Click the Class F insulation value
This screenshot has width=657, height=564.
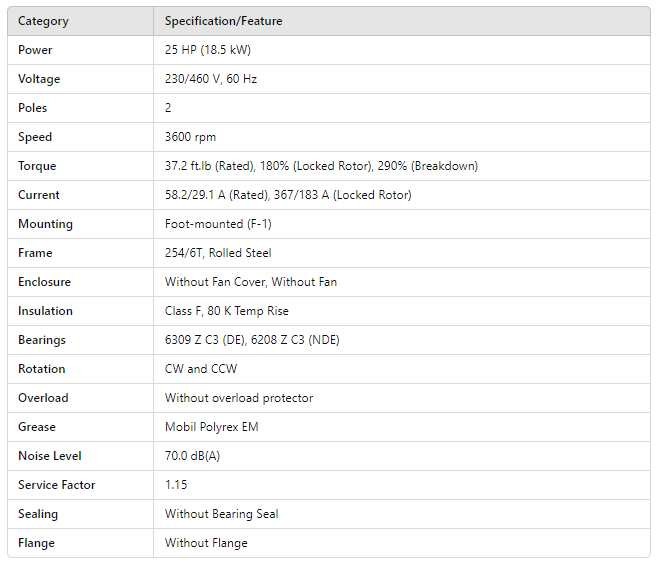[227, 311]
